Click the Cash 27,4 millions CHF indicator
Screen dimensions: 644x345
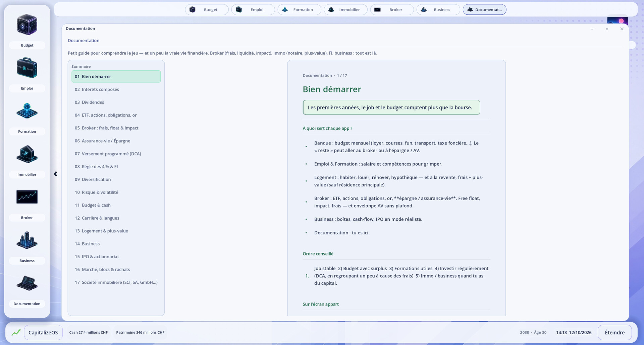(89, 333)
